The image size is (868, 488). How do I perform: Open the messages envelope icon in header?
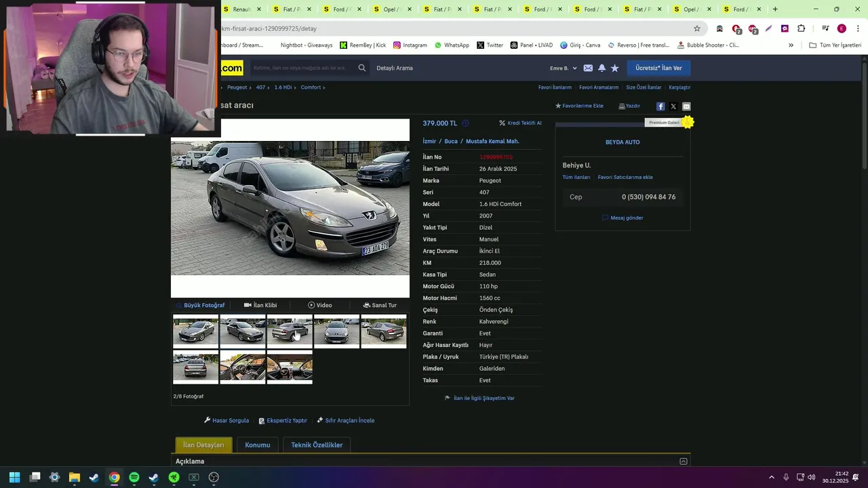588,68
